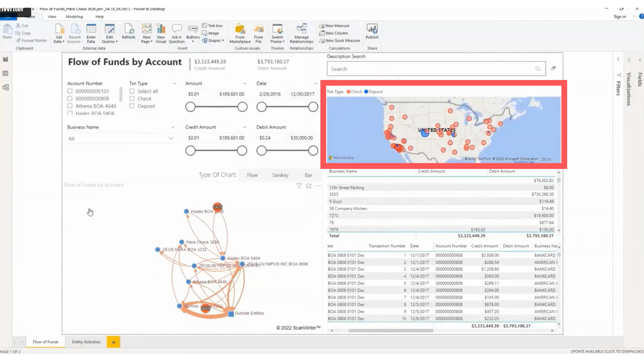Click the Format Painter icon
Screen dimensions: 644x362
click(18, 41)
